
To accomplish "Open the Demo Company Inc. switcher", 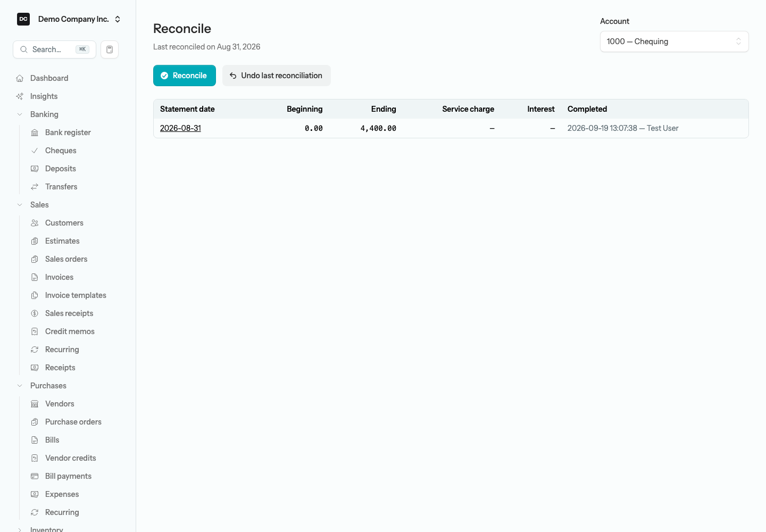I will pyautogui.click(x=68, y=19).
